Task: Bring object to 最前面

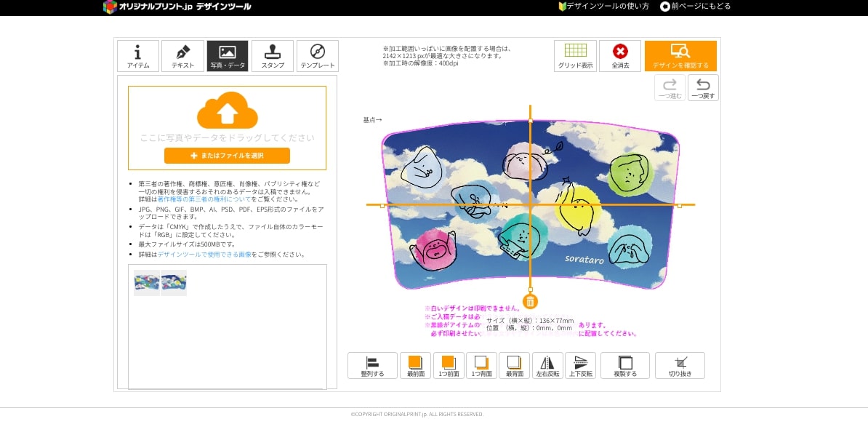Action: (x=415, y=366)
